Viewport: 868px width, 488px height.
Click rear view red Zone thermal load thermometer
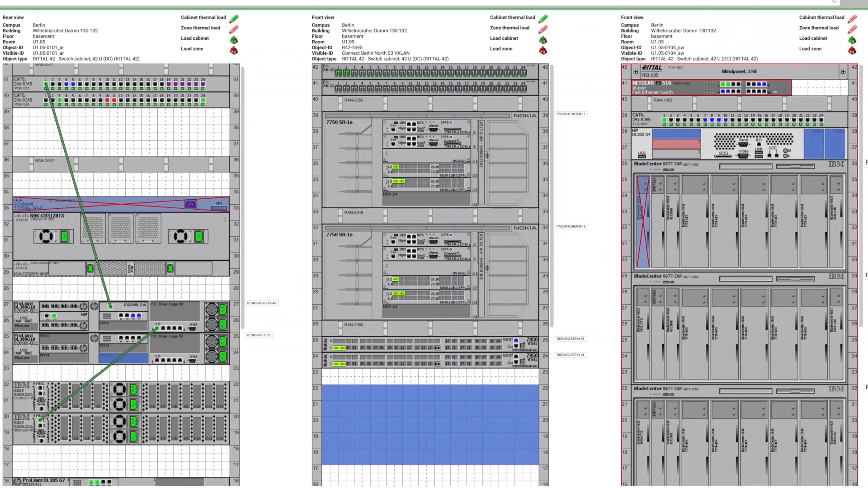(x=234, y=29)
